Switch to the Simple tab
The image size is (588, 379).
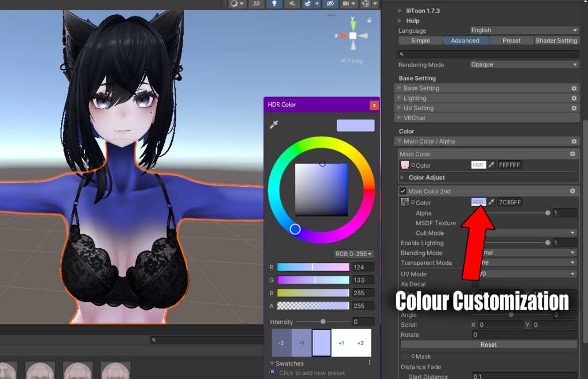click(420, 41)
